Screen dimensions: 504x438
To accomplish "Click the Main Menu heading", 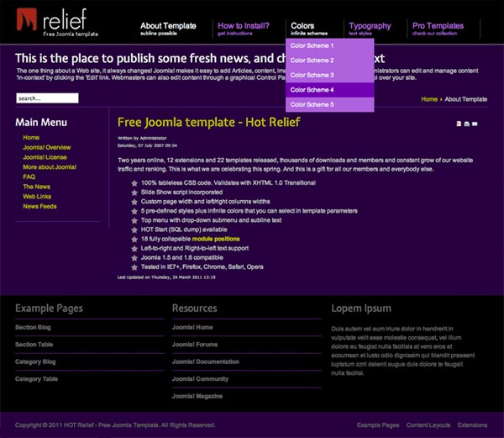I will (41, 123).
